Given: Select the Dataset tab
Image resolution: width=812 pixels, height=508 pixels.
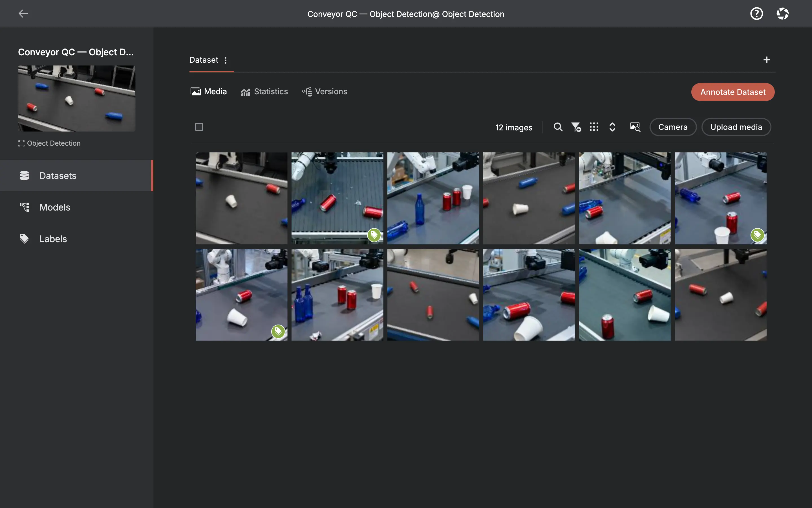Looking at the screenshot, I should (204, 60).
